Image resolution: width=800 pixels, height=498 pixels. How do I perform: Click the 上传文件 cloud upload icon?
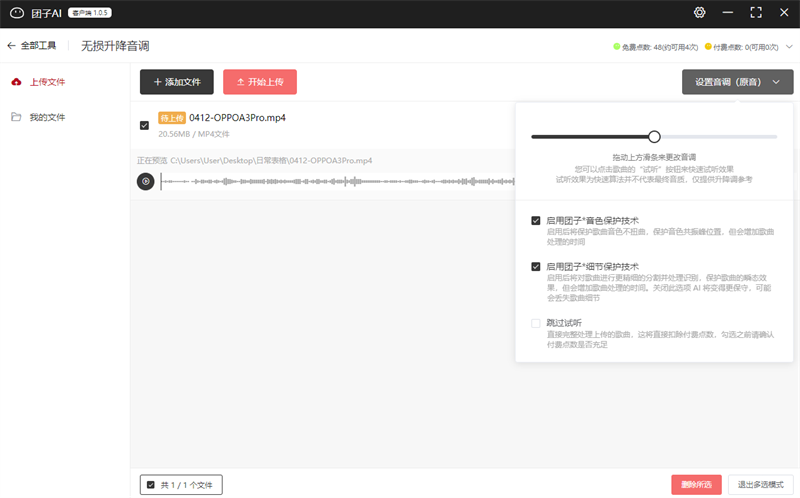pyautogui.click(x=16, y=82)
